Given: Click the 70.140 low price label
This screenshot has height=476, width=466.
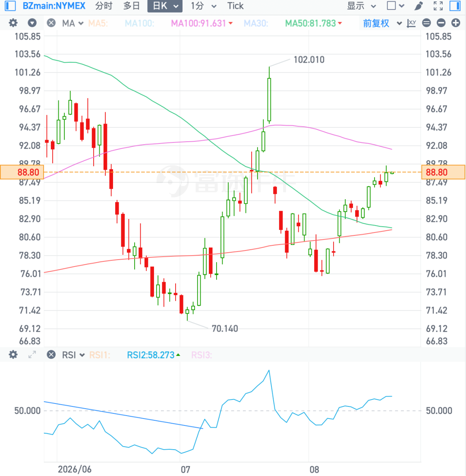Looking at the screenshot, I should pos(225,328).
